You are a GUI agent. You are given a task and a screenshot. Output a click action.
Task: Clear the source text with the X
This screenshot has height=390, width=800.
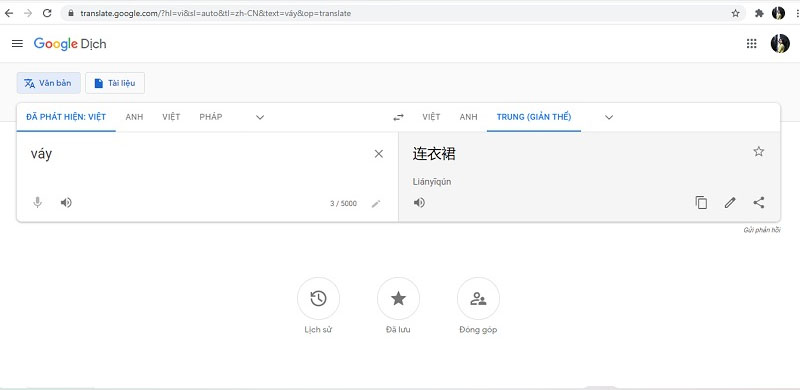379,154
